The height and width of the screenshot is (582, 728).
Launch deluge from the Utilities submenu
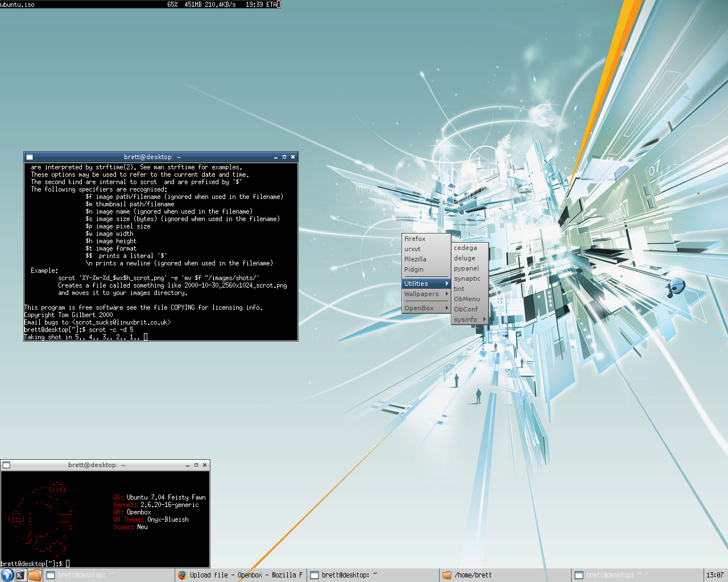470,258
